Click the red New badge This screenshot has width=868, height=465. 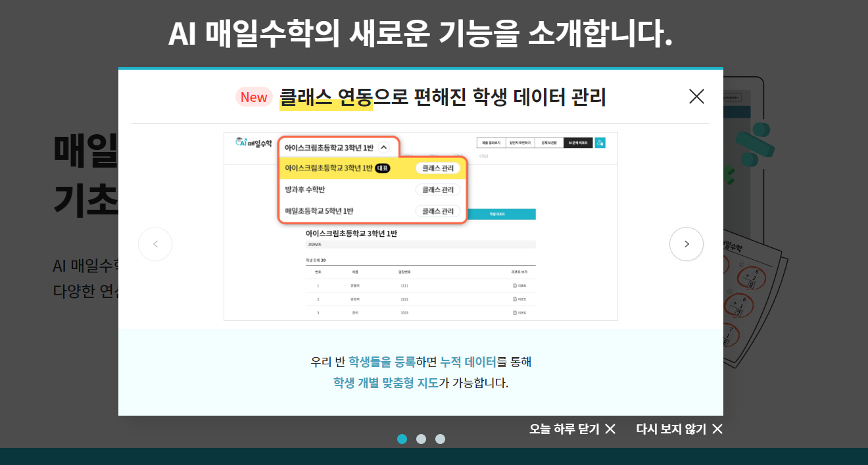(x=254, y=97)
